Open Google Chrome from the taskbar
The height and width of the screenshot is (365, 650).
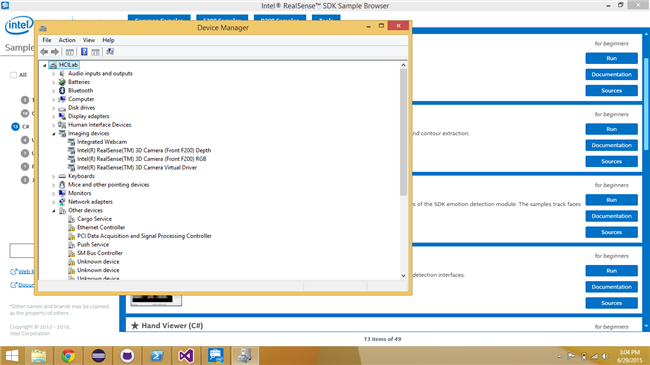(68, 355)
